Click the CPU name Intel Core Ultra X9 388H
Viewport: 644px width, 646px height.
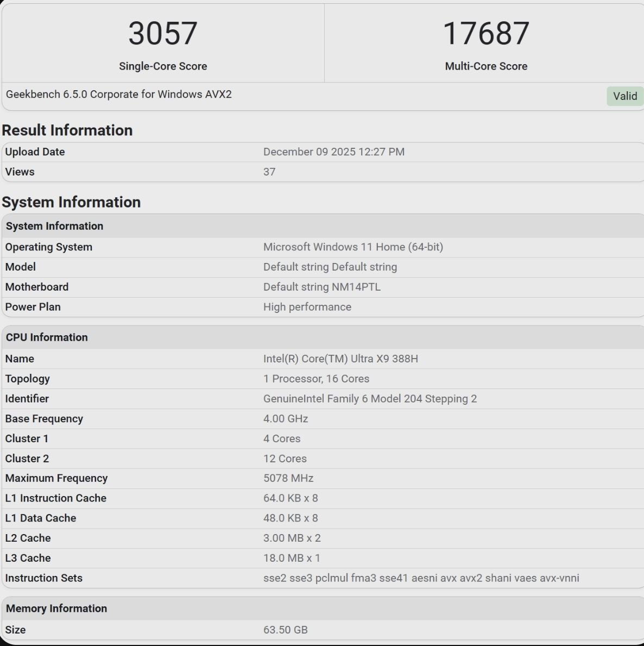tap(340, 359)
